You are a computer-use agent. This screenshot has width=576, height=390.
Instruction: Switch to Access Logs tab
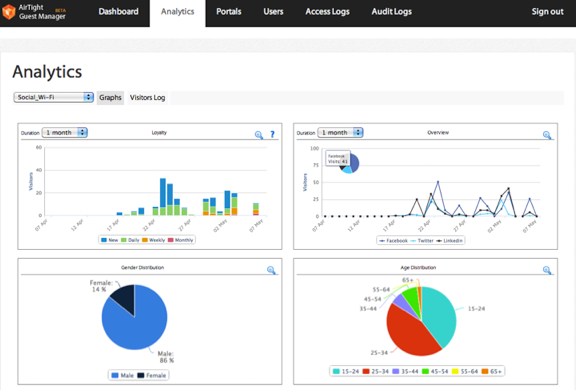(327, 12)
